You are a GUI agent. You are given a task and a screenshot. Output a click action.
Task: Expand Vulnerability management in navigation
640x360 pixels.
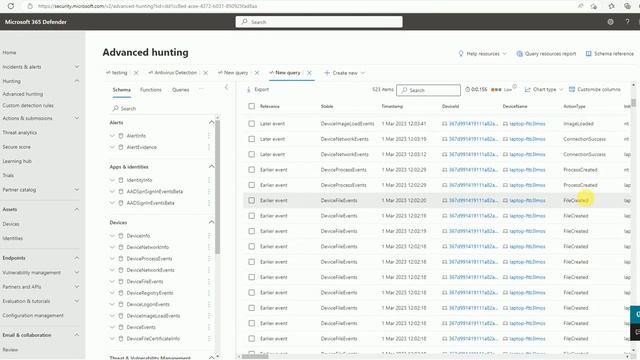pyautogui.click(x=77, y=273)
